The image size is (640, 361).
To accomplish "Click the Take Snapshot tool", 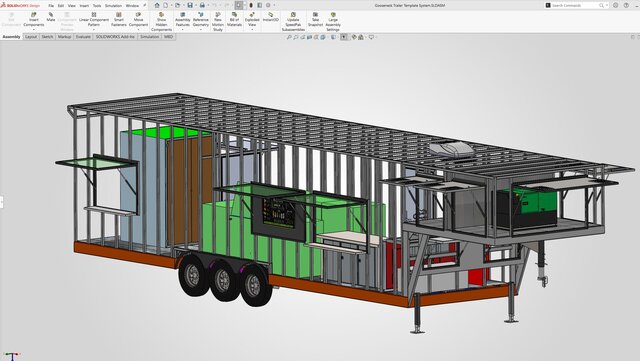I will (x=315, y=20).
